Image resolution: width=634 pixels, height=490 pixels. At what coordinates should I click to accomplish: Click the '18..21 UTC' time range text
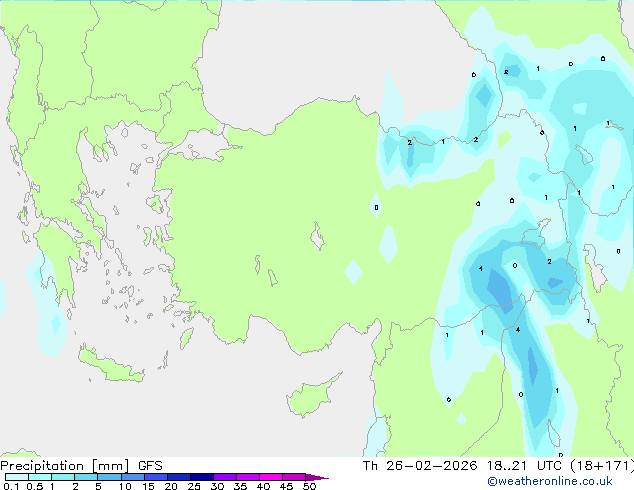click(x=524, y=466)
